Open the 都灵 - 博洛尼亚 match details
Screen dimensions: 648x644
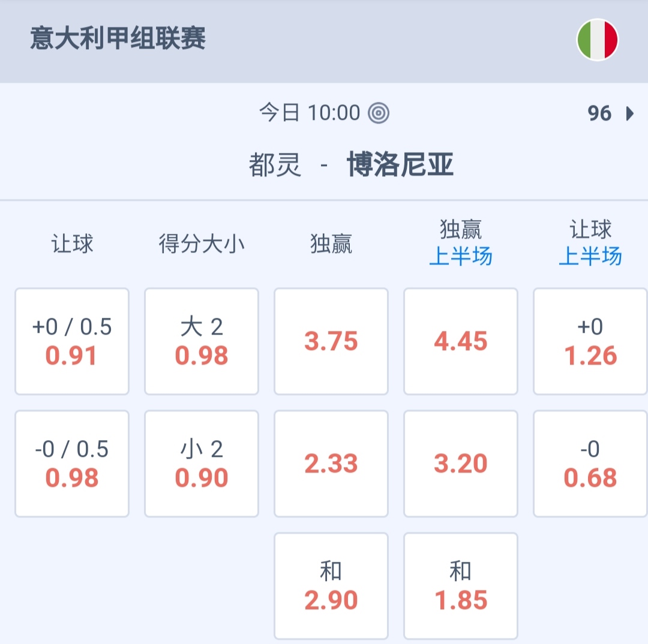[352, 165]
